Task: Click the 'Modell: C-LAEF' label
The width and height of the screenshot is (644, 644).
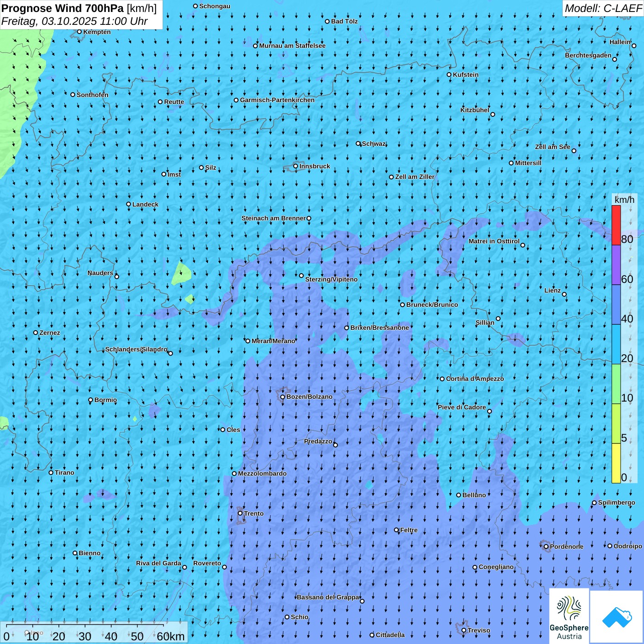Action: pos(603,8)
